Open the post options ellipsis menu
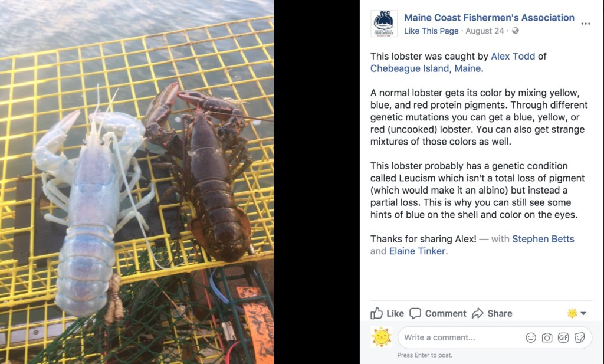The image size is (604, 364). coord(586,24)
